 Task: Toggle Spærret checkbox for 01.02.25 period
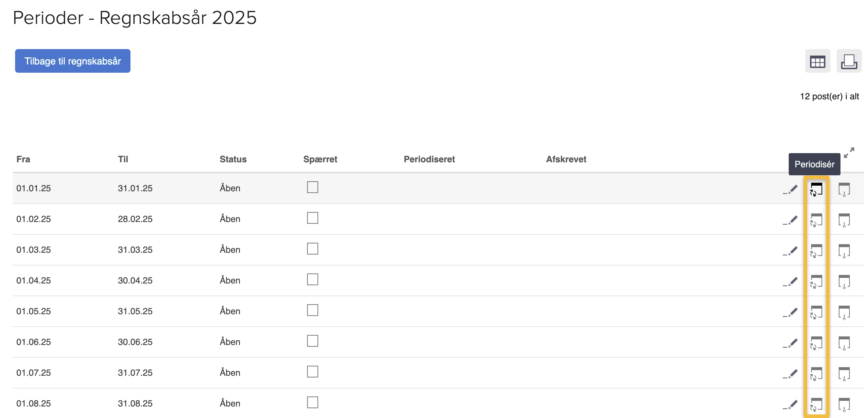[312, 218]
